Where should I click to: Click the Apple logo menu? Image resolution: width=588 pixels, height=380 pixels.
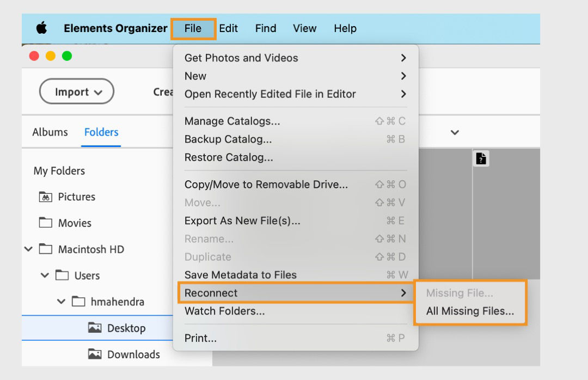42,28
